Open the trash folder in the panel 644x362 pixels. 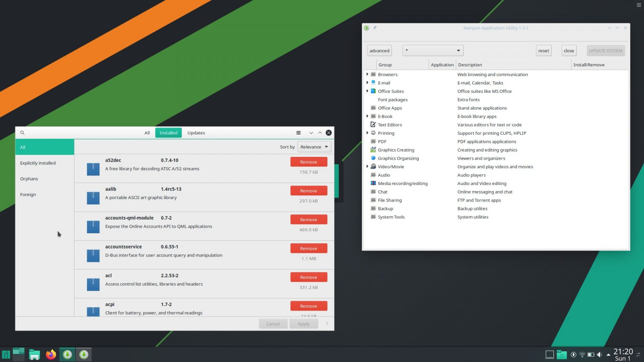tap(562, 355)
